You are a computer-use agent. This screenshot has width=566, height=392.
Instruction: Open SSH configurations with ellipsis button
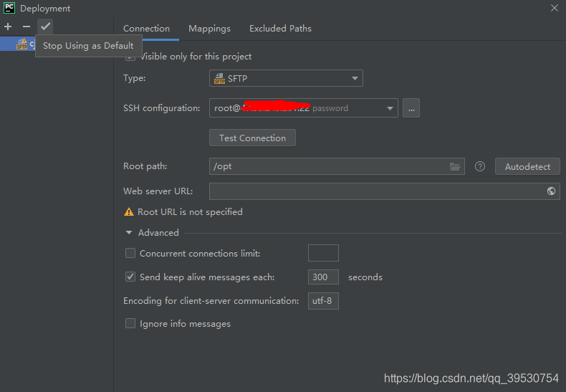pyautogui.click(x=411, y=108)
